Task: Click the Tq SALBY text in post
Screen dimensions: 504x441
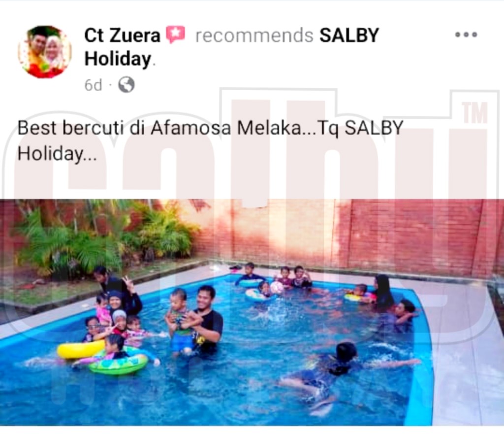Action: [360, 128]
